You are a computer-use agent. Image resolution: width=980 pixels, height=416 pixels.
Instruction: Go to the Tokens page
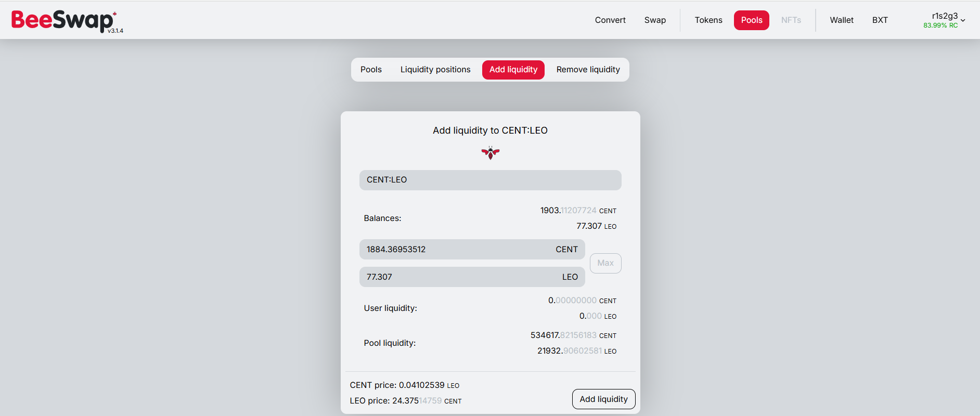click(708, 20)
